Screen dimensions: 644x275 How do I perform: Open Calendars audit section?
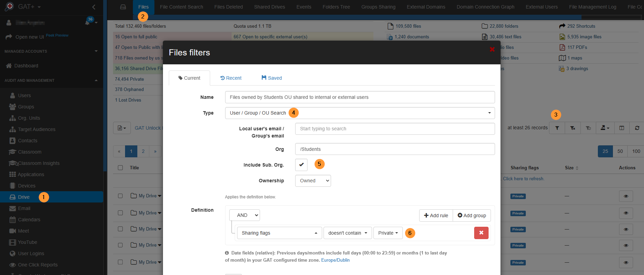tap(29, 220)
